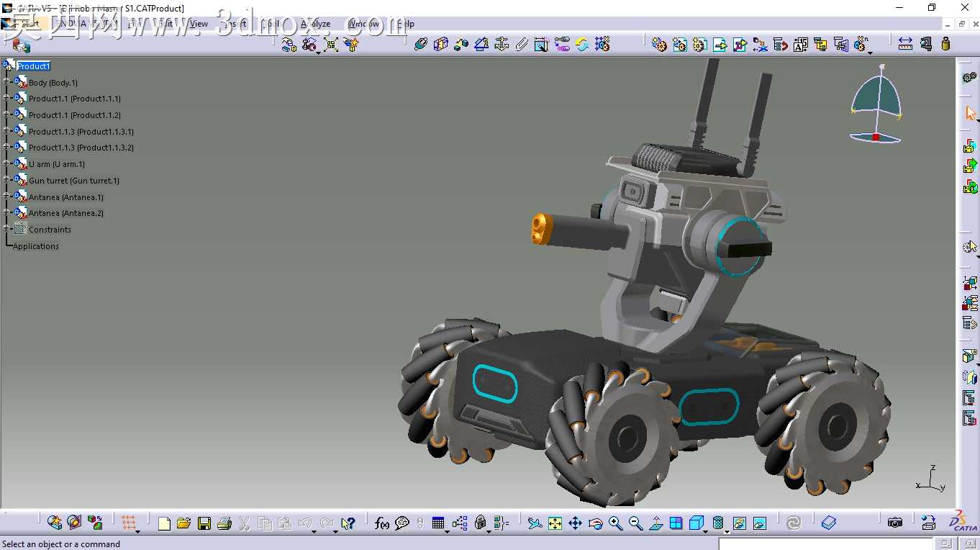Expand the U arm (U arm.1) node
The width and height of the screenshot is (980, 550).
pyautogui.click(x=7, y=163)
